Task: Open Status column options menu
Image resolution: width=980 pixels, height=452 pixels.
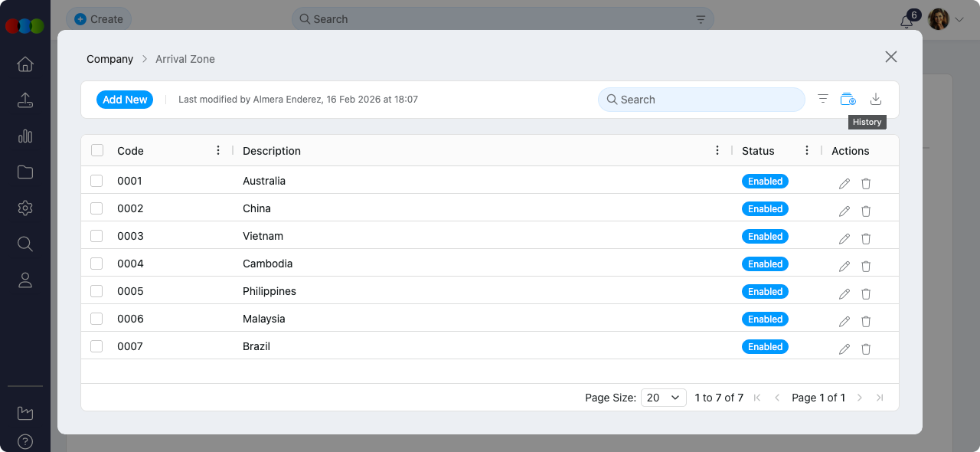Action: point(807,150)
